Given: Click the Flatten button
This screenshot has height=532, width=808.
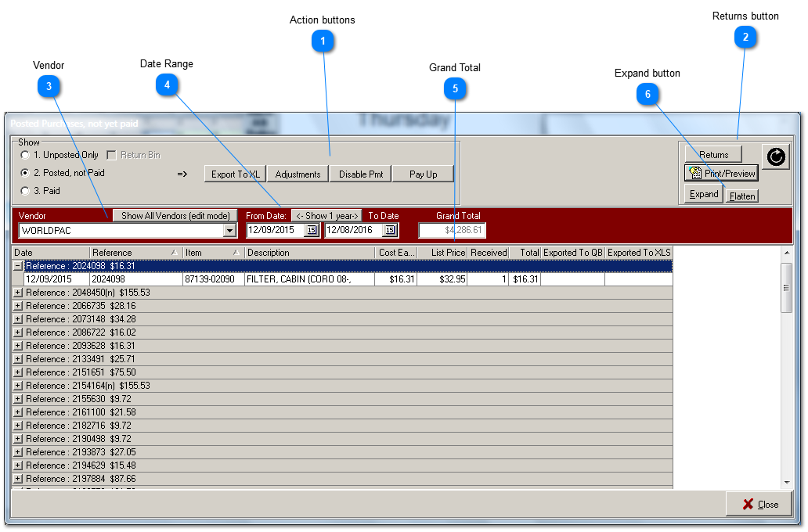Looking at the screenshot, I should click(741, 196).
